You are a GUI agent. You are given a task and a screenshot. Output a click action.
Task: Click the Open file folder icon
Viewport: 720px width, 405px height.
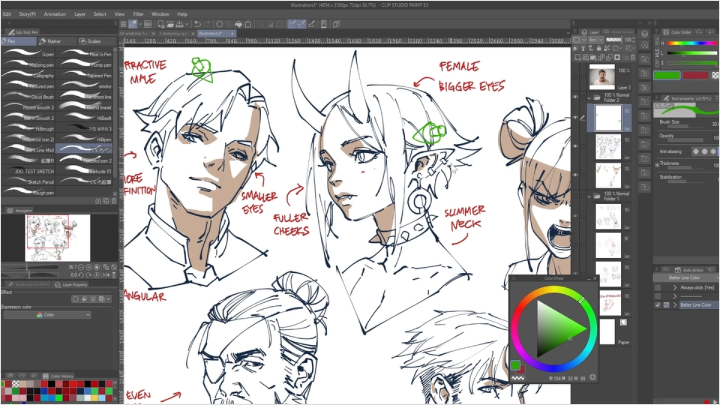pyautogui.click(x=170, y=24)
